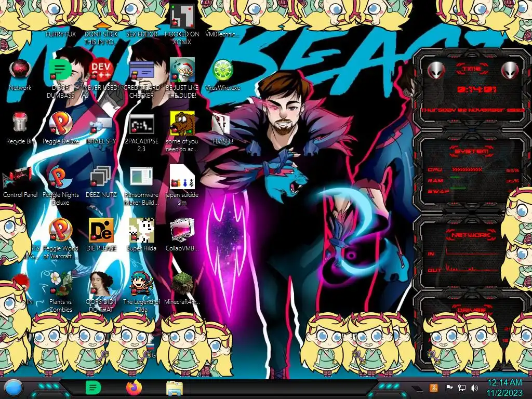Open the Network desktop icon

pyautogui.click(x=20, y=70)
